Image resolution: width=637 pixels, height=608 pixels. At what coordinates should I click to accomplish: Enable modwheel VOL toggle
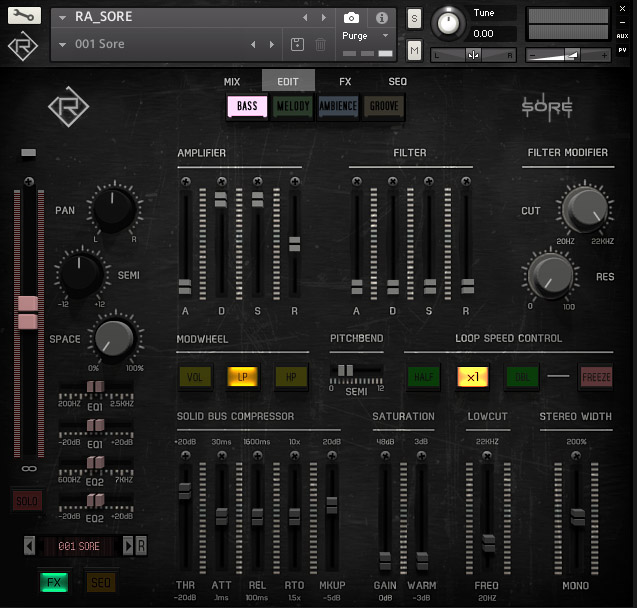pos(195,377)
